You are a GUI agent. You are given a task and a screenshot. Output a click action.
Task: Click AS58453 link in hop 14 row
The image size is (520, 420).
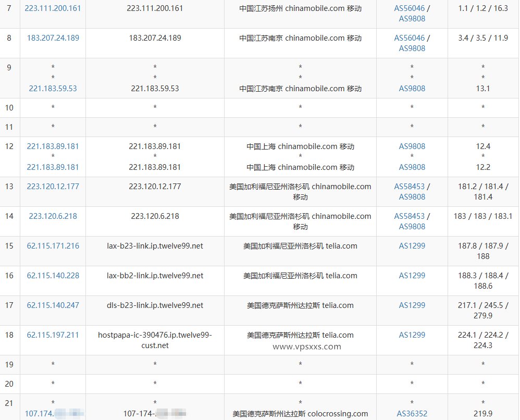409,216
